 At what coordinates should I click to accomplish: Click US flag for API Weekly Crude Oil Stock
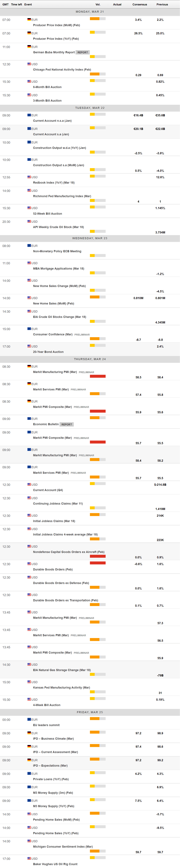(29, 221)
